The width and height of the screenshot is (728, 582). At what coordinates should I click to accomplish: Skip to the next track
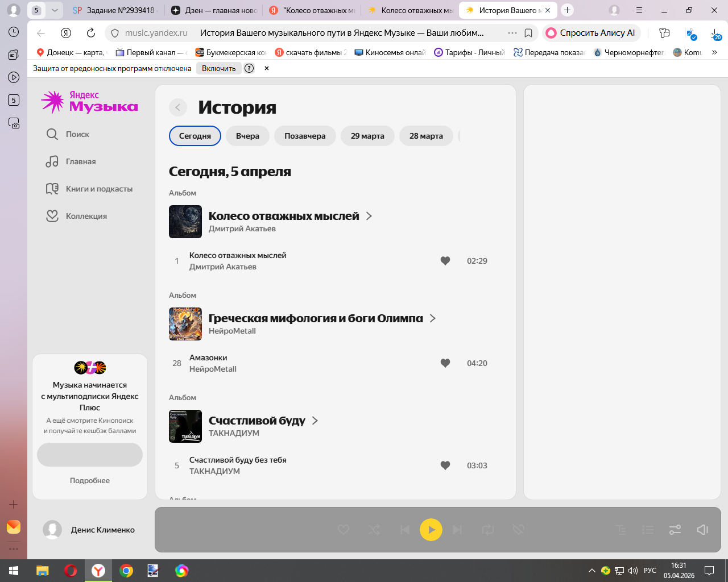(x=457, y=530)
